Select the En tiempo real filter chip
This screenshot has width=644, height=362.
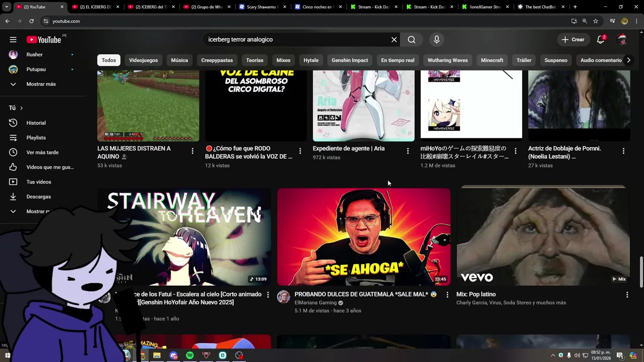coord(397,60)
